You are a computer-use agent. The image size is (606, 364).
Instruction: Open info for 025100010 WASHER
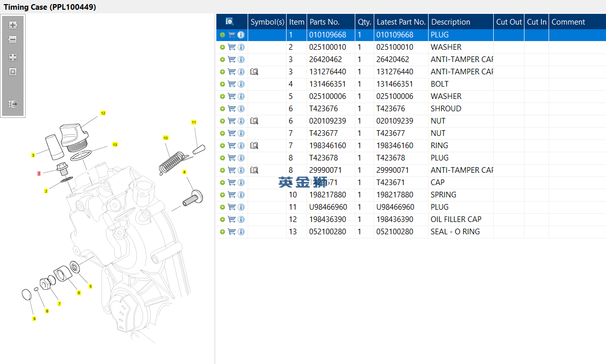pyautogui.click(x=241, y=47)
